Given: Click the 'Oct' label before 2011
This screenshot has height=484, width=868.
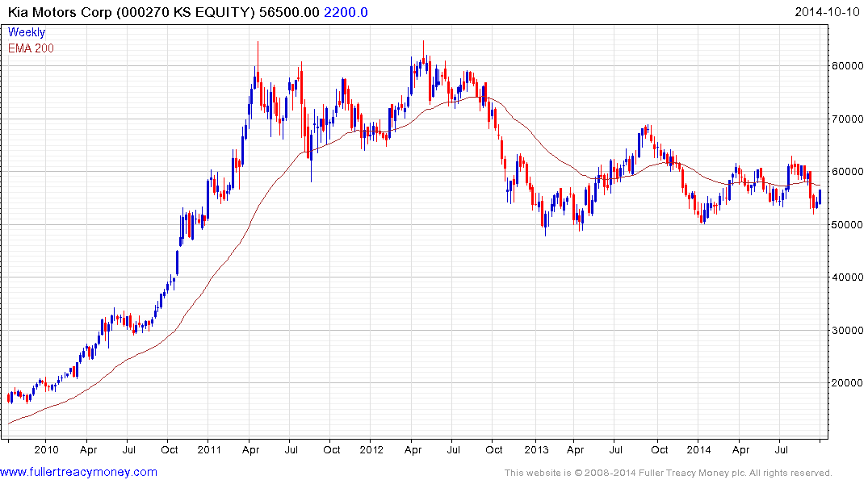Looking at the screenshot, I should [x=170, y=449].
